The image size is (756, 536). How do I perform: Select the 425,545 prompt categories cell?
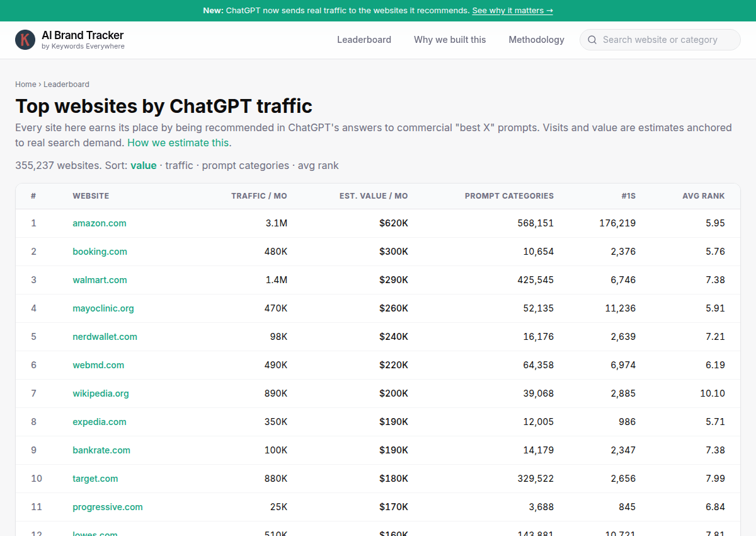[x=535, y=280]
